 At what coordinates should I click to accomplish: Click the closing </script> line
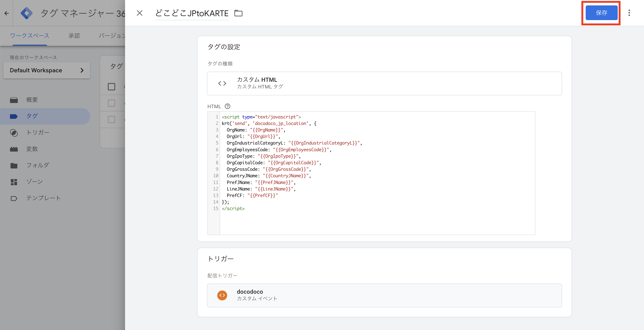pyautogui.click(x=233, y=208)
